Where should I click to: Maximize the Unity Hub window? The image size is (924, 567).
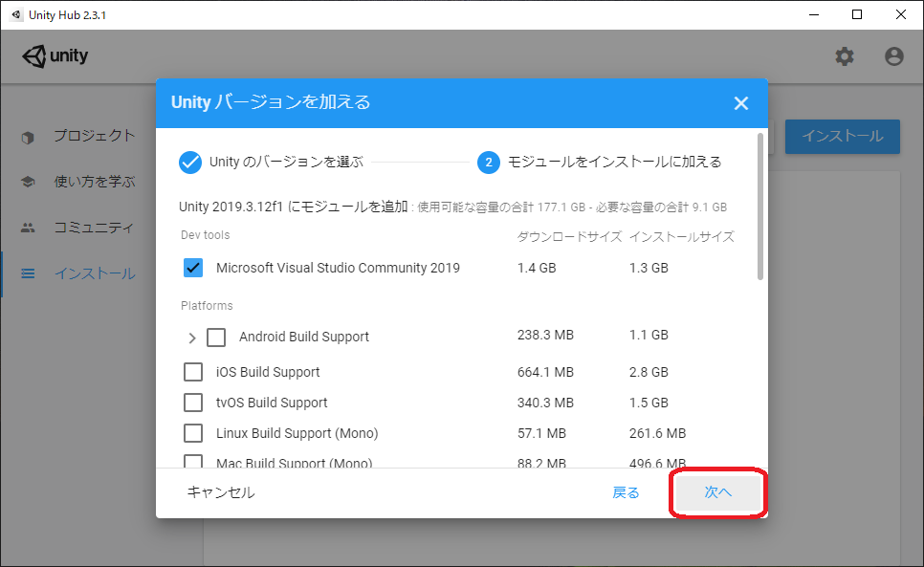[857, 14]
